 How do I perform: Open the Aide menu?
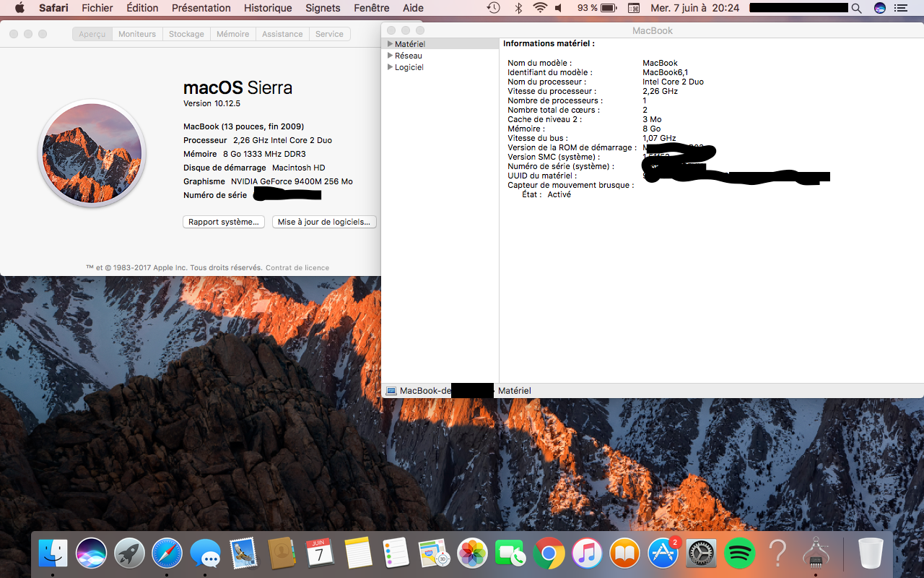coord(414,8)
